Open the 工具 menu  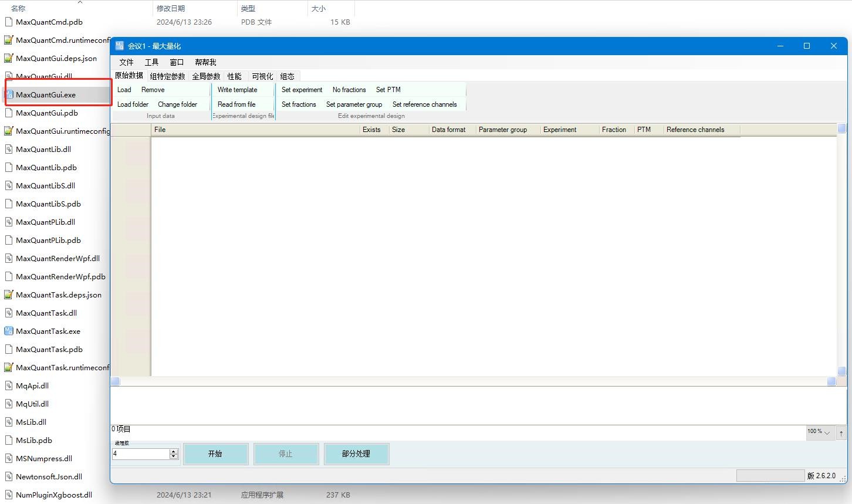point(151,62)
